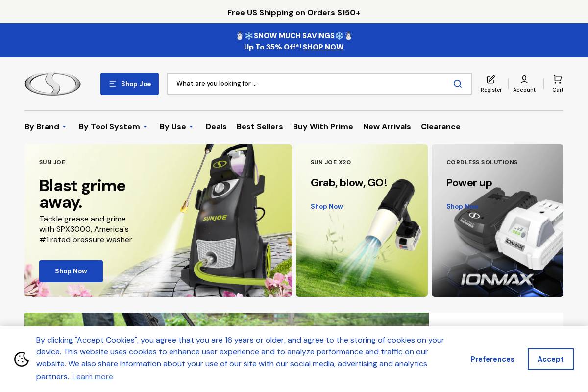The width and height of the screenshot is (588, 392).
Task: Accept the cookie policy
Action: pos(550,359)
